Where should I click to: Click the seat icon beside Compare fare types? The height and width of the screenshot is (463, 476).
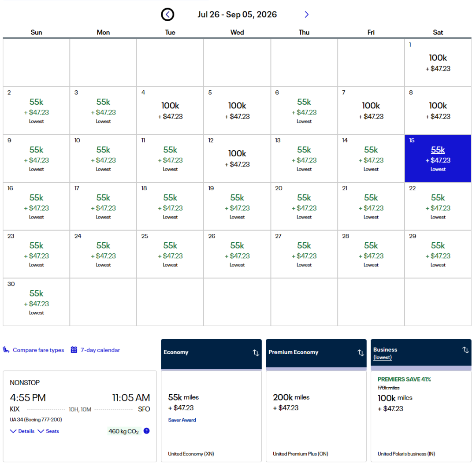click(6, 350)
